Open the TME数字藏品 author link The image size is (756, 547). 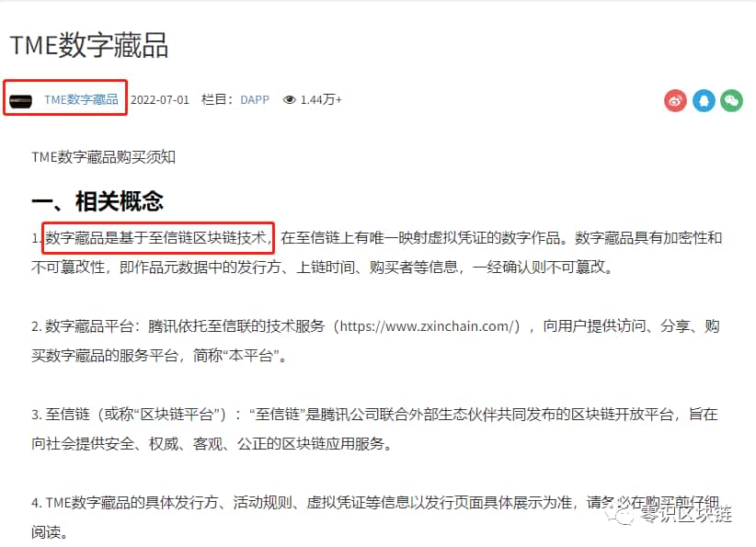point(81,100)
